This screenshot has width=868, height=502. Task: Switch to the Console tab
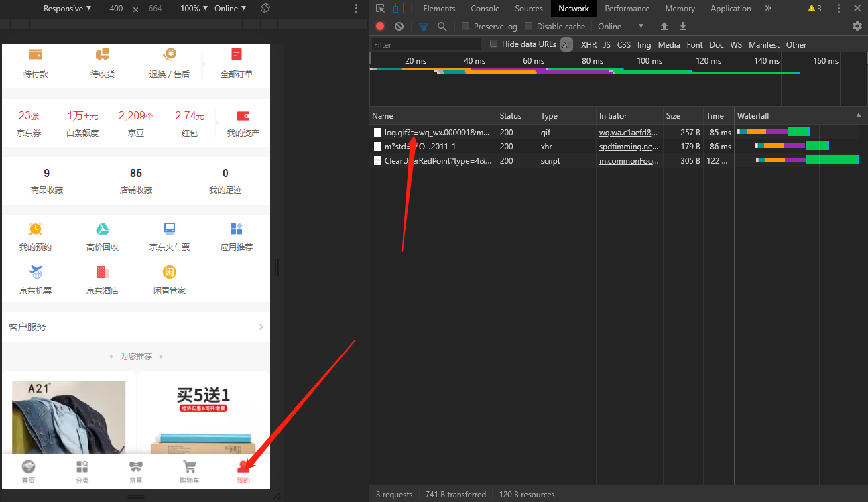[485, 8]
